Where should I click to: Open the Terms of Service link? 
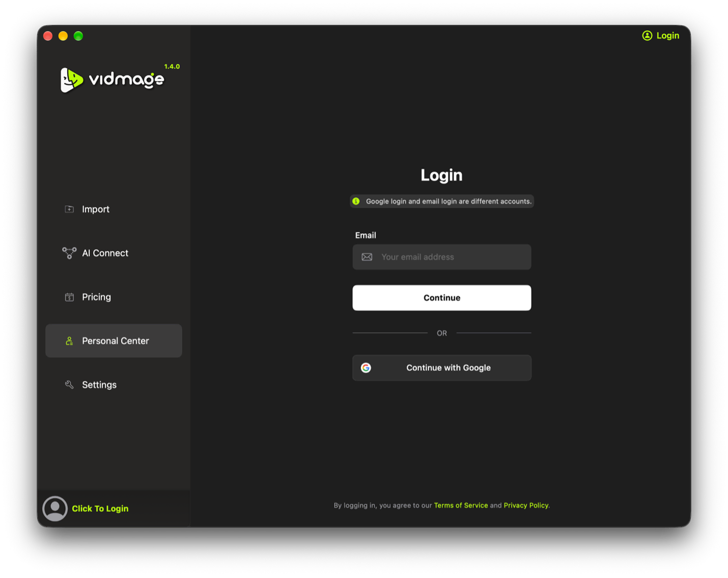pyautogui.click(x=461, y=505)
